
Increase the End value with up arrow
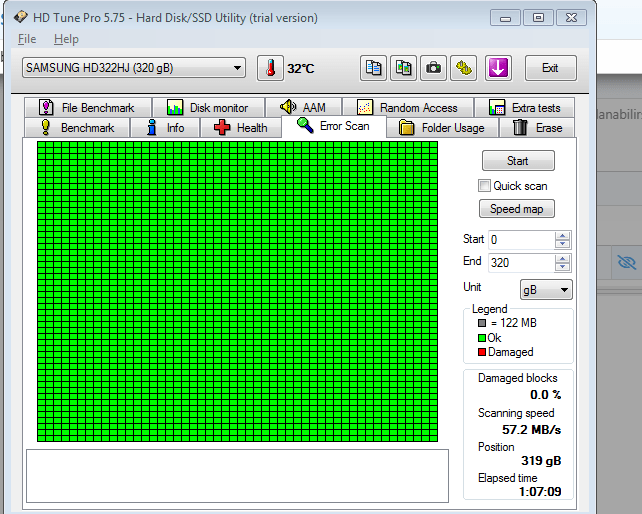(x=563, y=259)
